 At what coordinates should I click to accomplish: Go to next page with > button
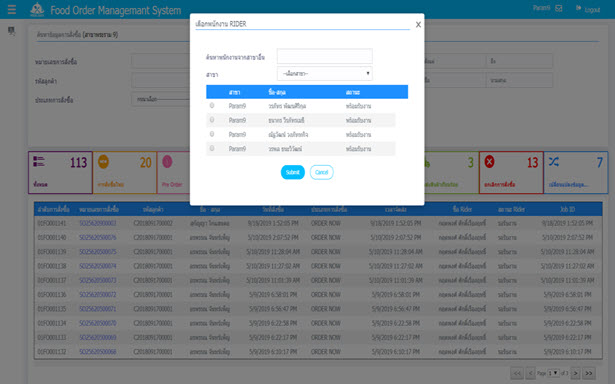point(576,373)
